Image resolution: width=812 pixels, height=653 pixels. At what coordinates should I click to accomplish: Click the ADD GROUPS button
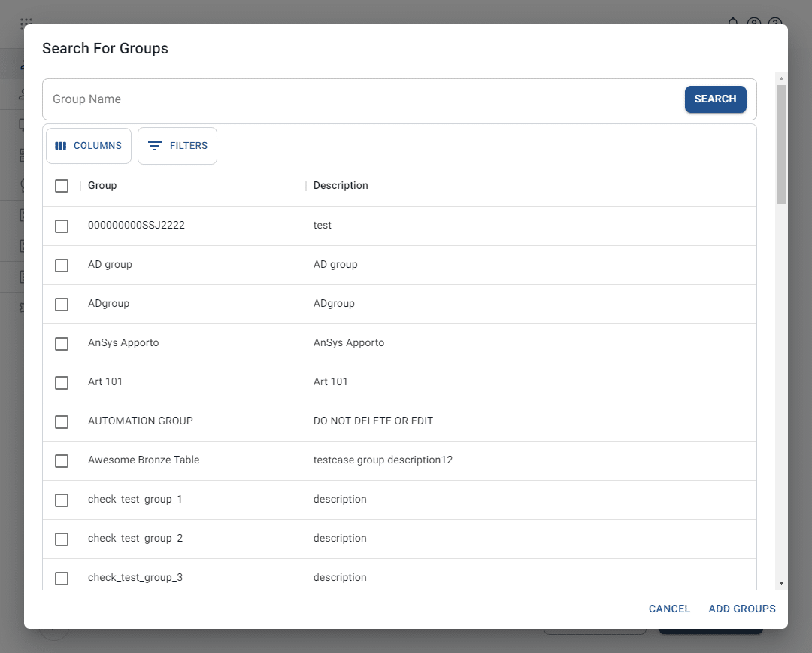click(741, 609)
